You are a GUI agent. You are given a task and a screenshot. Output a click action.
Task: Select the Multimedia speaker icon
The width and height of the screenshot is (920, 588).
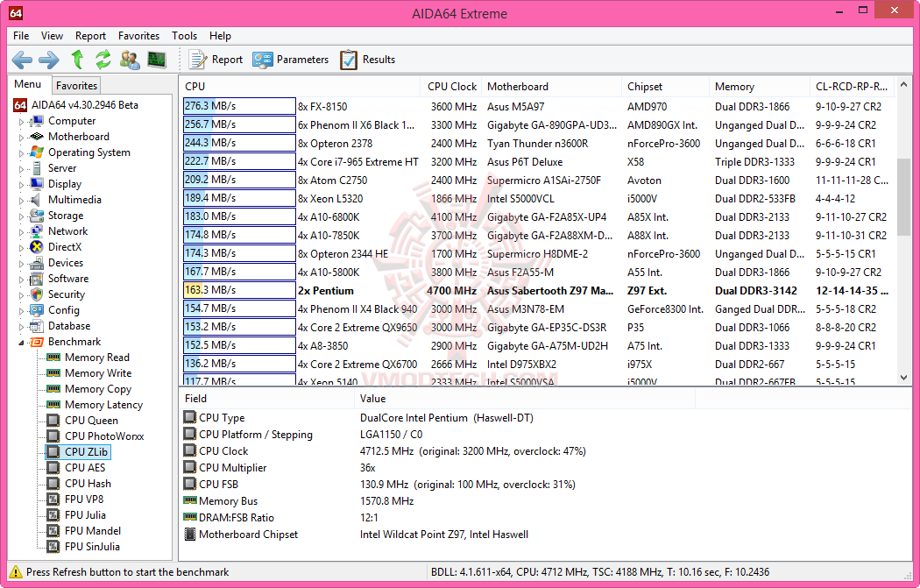tap(37, 200)
